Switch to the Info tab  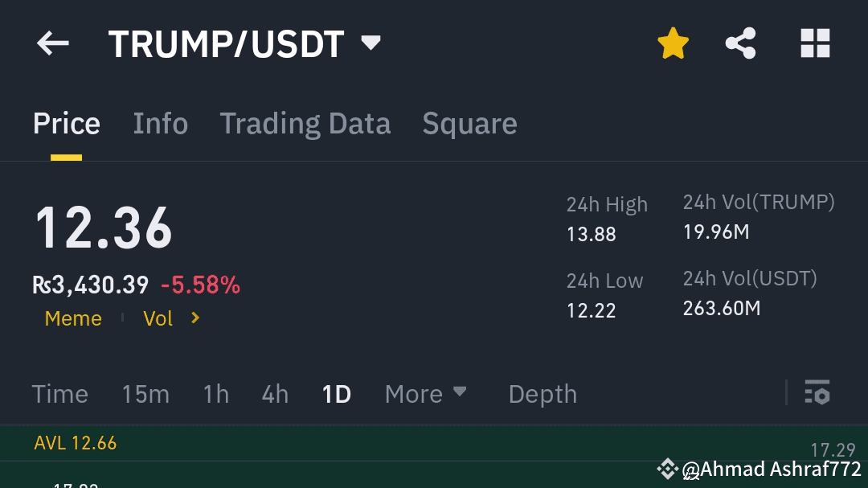coord(161,123)
